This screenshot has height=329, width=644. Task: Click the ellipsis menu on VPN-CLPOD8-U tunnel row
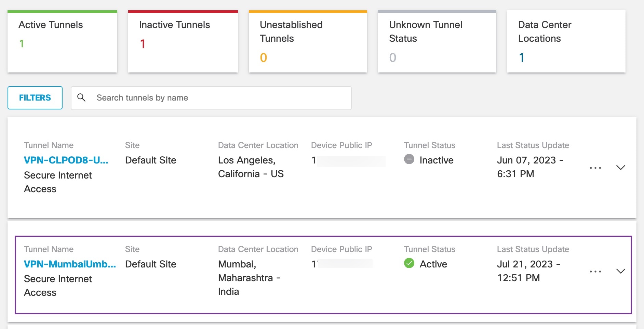[x=595, y=168]
